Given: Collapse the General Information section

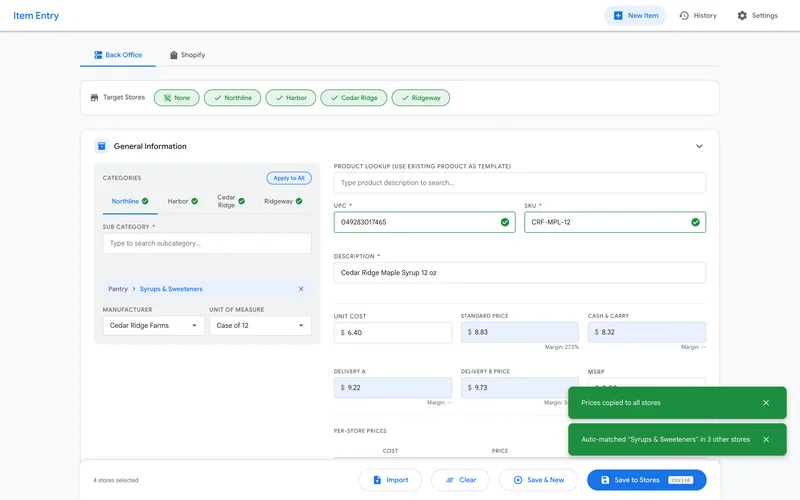Looking at the screenshot, I should [x=699, y=146].
